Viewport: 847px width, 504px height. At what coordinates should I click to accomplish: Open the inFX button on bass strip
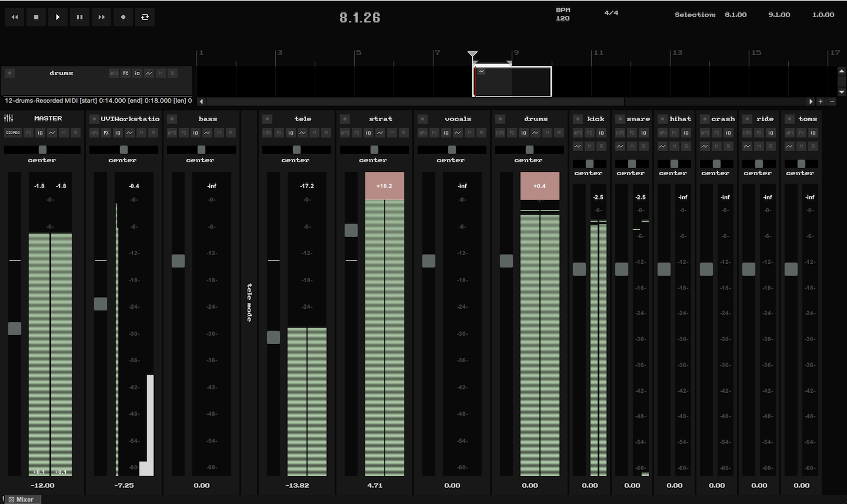point(172,133)
